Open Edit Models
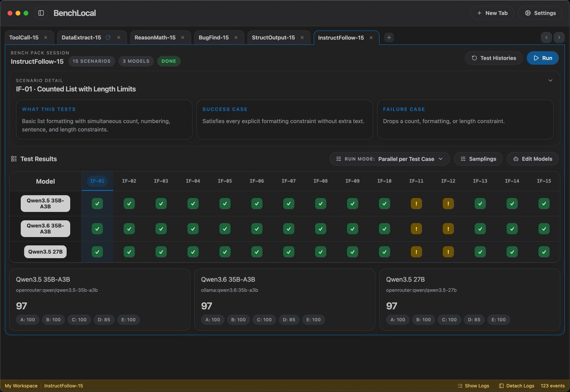 (532, 159)
